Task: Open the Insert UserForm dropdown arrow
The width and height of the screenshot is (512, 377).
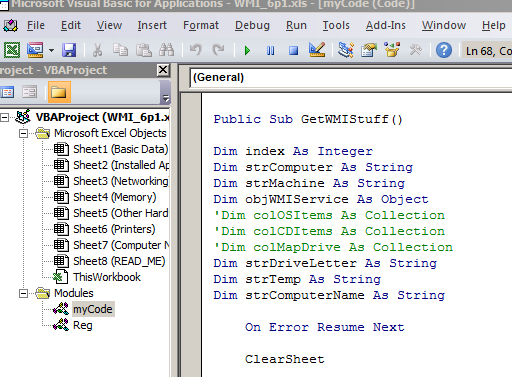Action: coord(51,51)
